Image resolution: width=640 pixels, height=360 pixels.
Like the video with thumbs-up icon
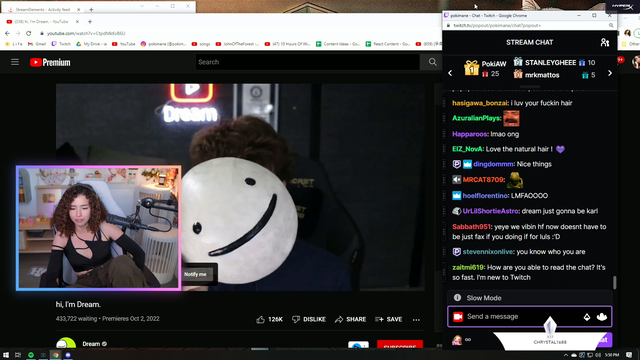269,319
